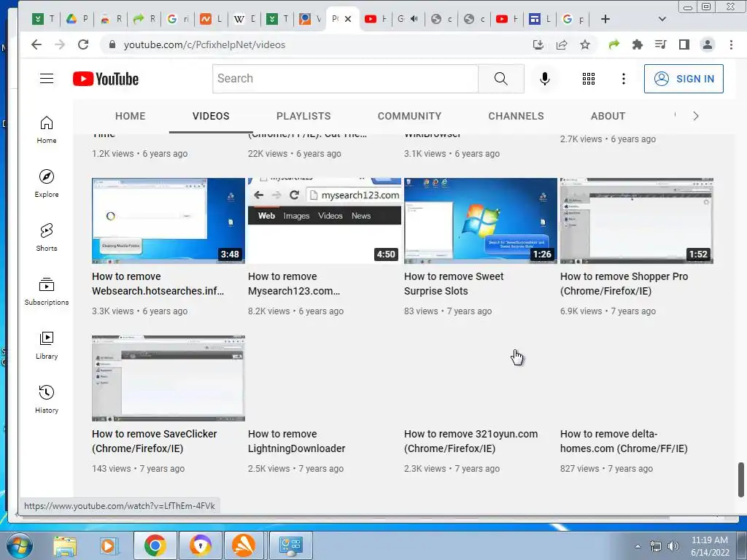This screenshot has width=747, height=560.
Task: Click the YouTube search input field
Action: coord(345,79)
